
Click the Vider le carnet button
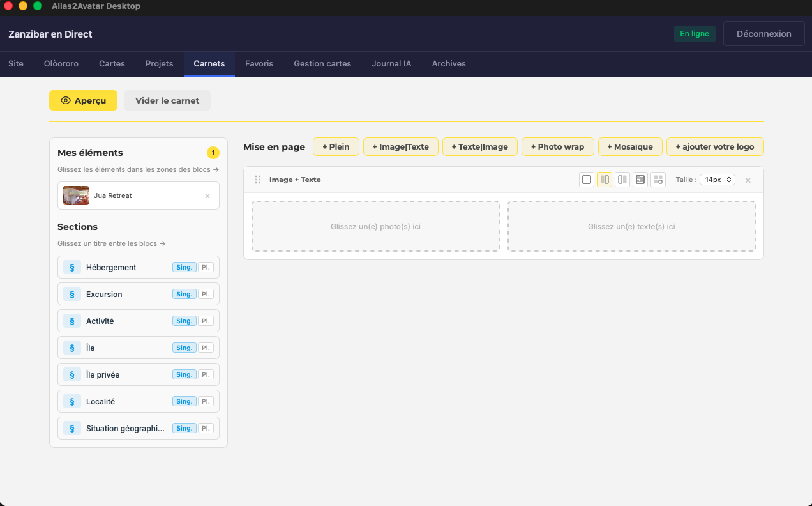tap(167, 100)
